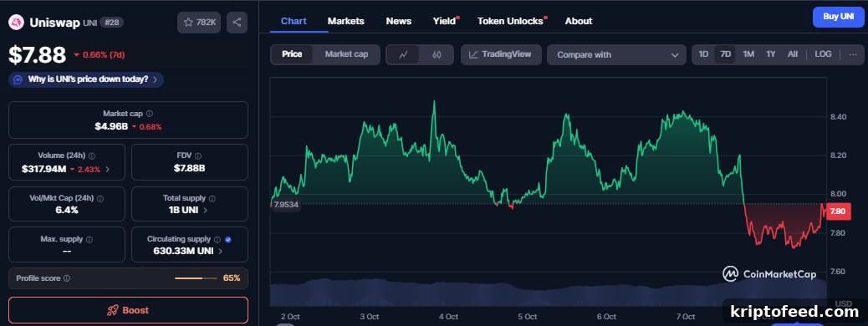
Task: Click Vol/Mkt Cap (24h) info icon
Action: 100,198
